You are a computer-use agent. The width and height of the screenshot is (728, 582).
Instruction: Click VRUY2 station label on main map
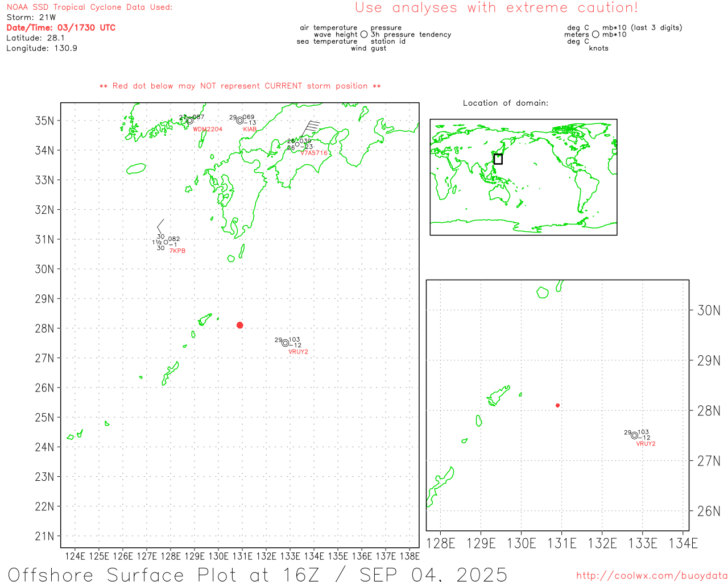[298, 352]
